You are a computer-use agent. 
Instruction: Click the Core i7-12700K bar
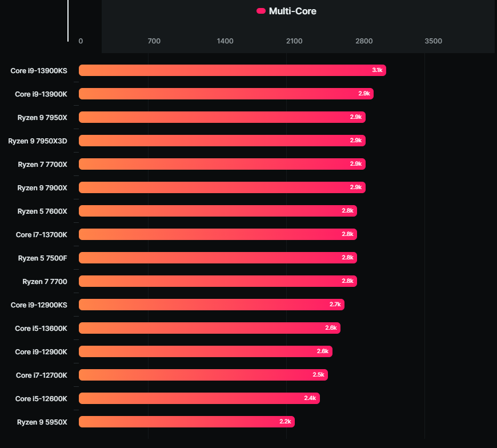click(x=203, y=375)
